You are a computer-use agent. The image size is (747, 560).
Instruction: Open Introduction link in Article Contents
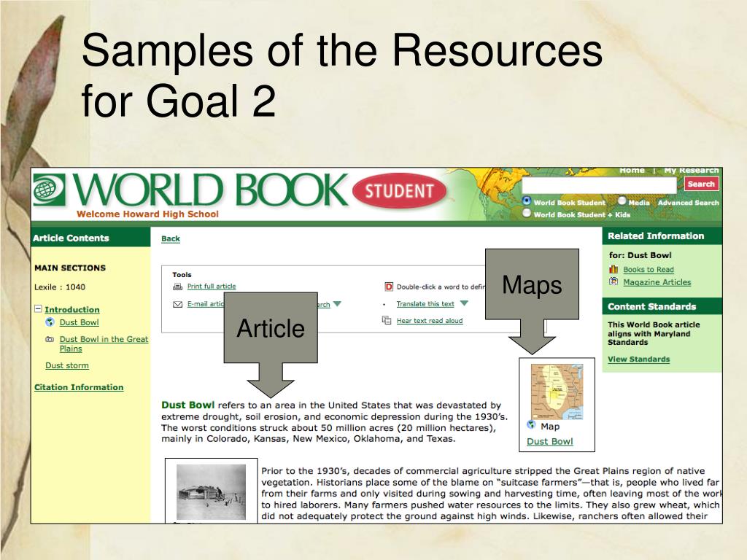coord(72,309)
